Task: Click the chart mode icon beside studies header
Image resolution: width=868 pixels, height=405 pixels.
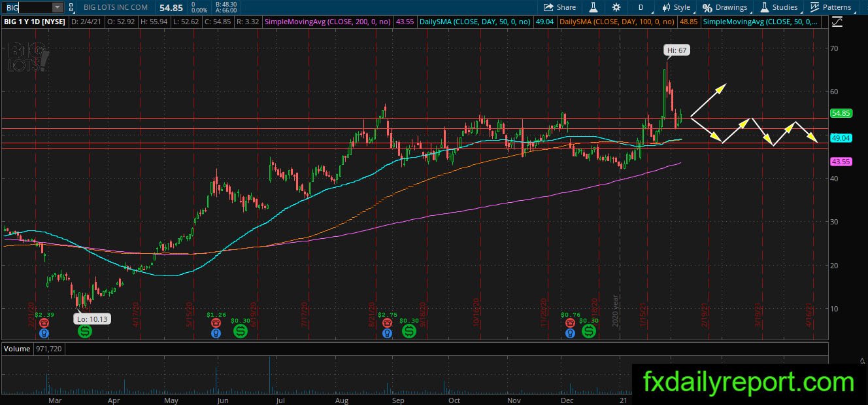Action: tap(837, 22)
